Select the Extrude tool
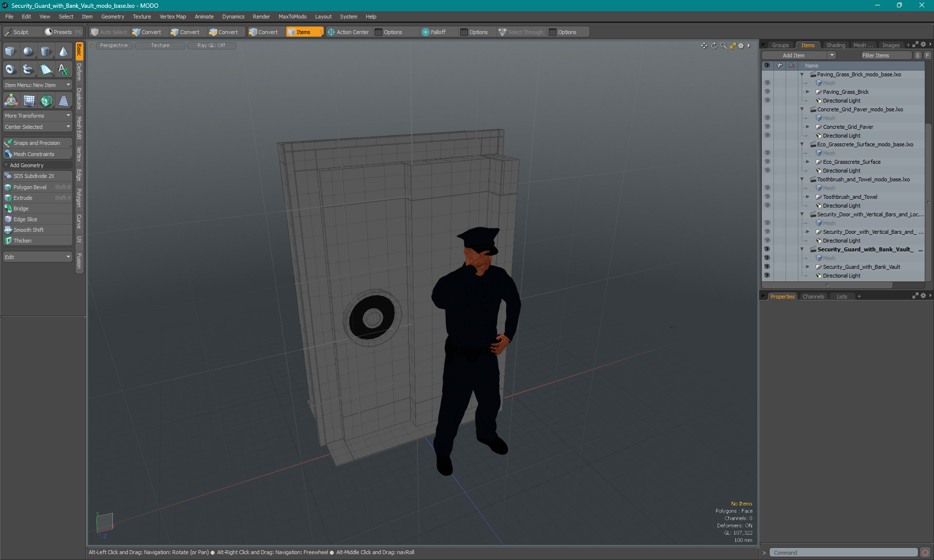The image size is (934, 560). [23, 197]
